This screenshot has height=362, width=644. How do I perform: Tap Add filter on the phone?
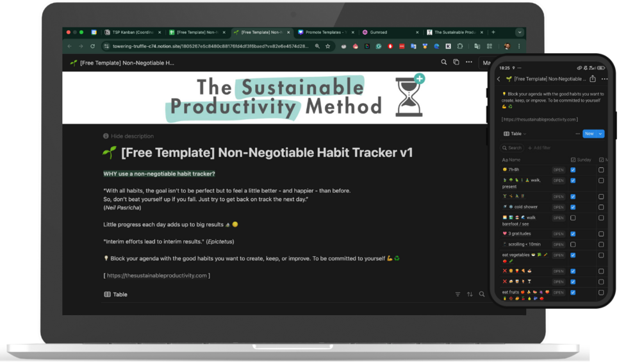tap(540, 148)
